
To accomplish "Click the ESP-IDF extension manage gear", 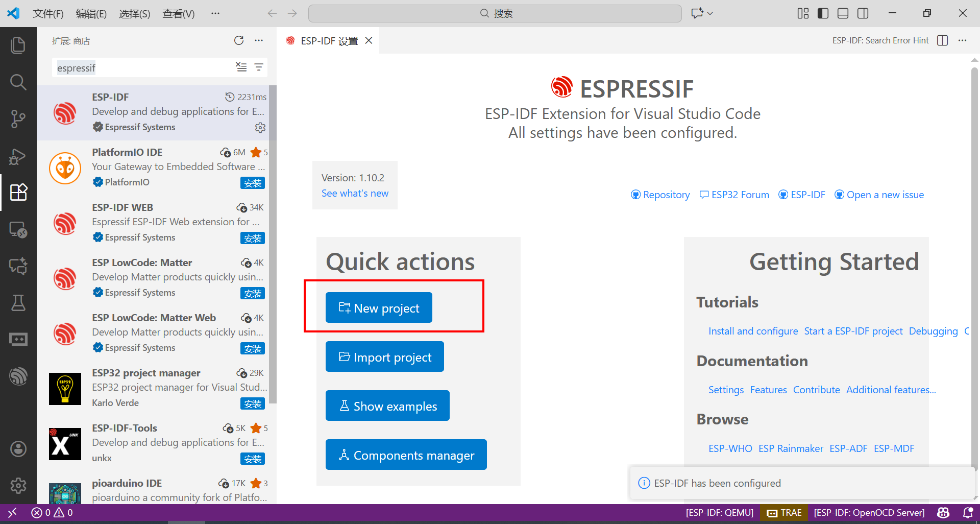I will point(260,127).
